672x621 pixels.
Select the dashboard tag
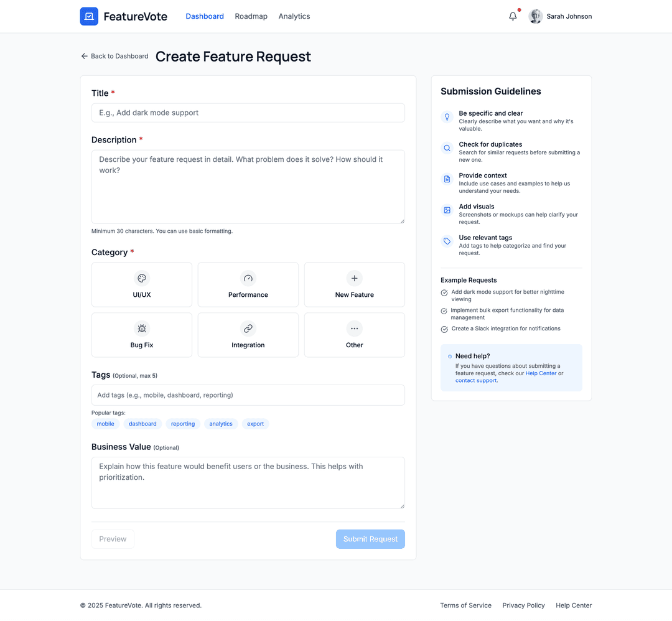coord(142,424)
